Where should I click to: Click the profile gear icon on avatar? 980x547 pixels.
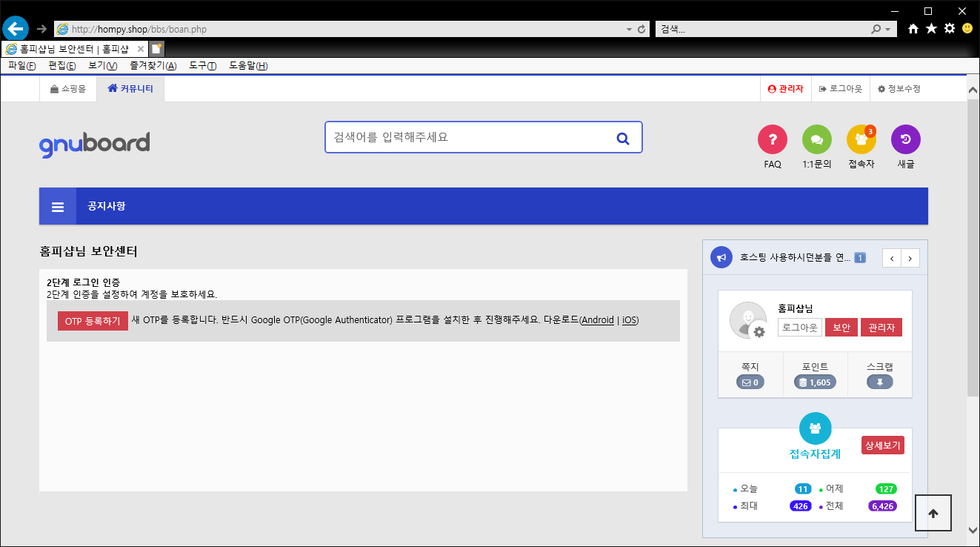(x=759, y=332)
